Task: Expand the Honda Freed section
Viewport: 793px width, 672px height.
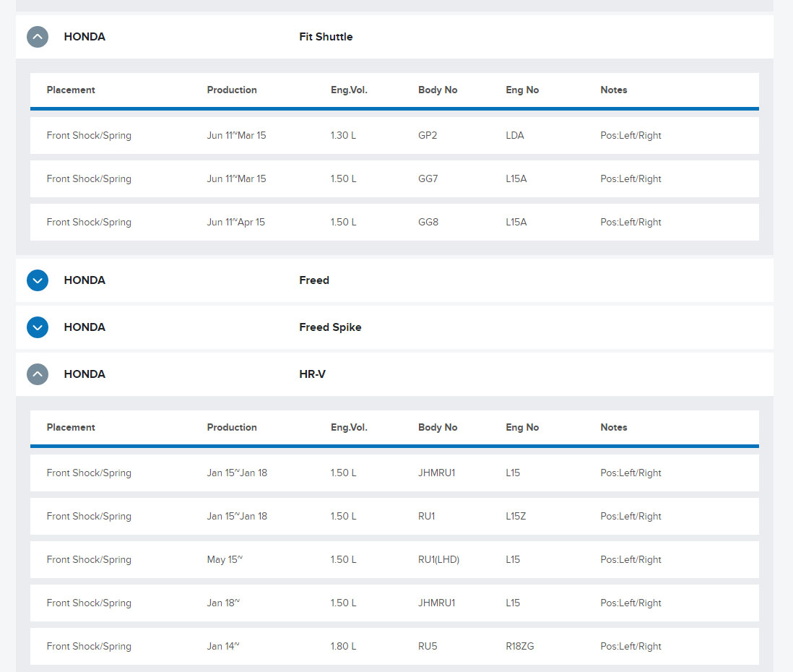Action: click(x=38, y=280)
